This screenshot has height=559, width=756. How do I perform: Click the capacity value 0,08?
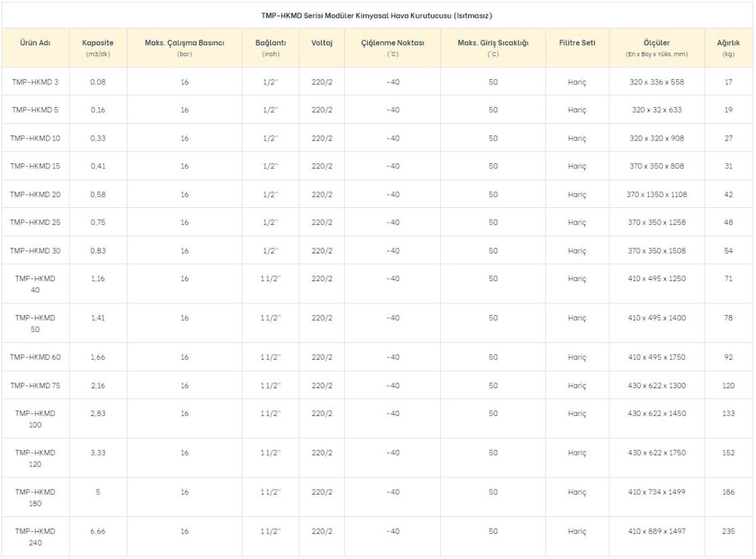98,82
